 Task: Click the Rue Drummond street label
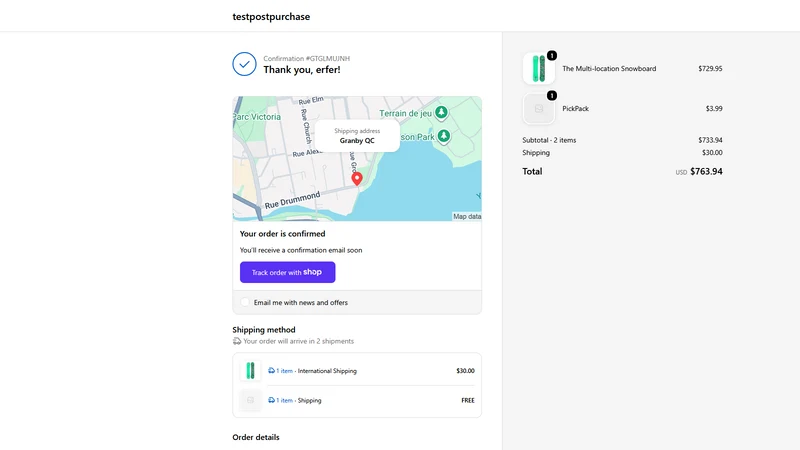click(x=292, y=200)
